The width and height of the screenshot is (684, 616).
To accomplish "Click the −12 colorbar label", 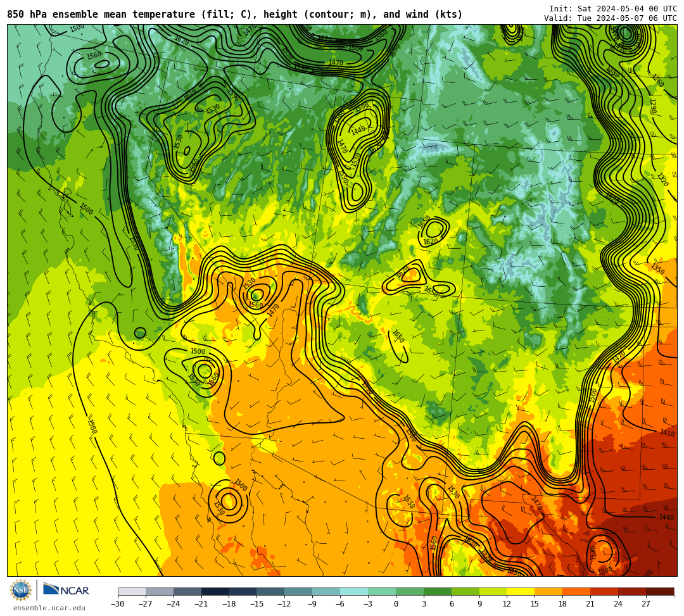I will pos(284,604).
